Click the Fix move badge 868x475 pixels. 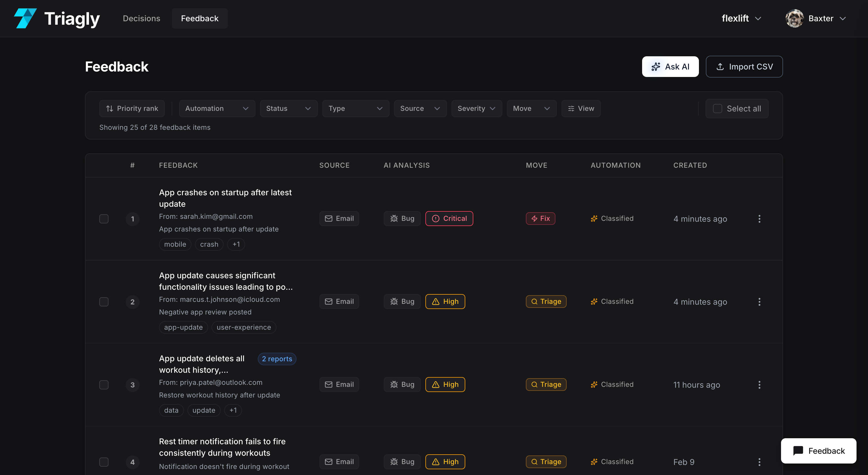click(x=540, y=219)
